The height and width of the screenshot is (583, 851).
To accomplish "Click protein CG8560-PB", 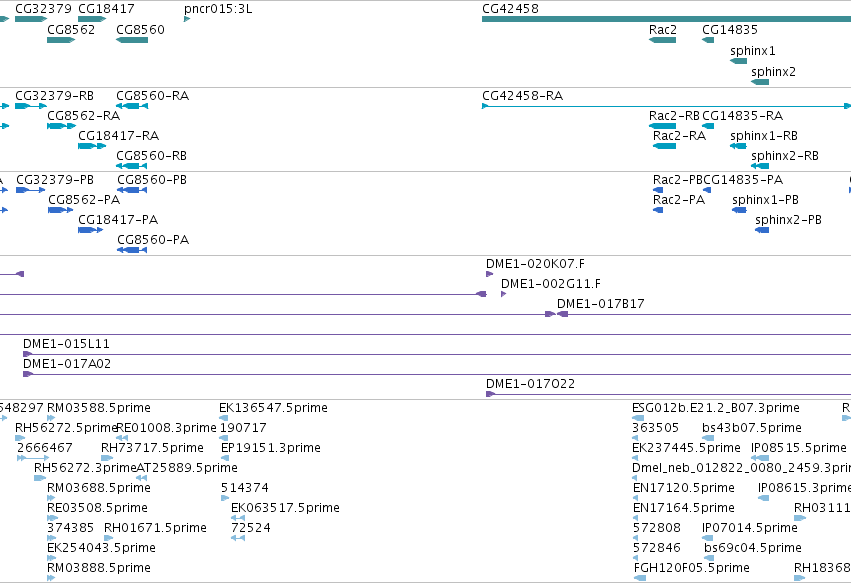I will coord(132,190).
